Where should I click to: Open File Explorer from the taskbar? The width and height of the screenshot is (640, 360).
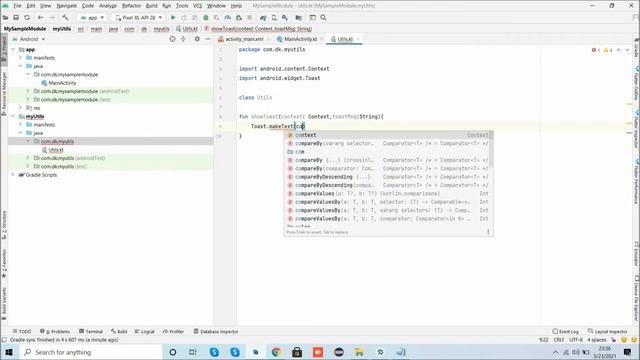[x=359, y=352]
